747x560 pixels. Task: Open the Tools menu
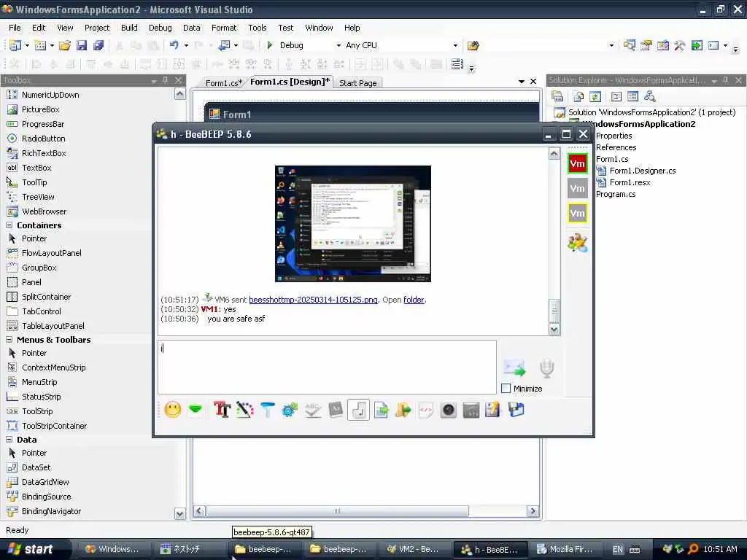click(x=258, y=28)
